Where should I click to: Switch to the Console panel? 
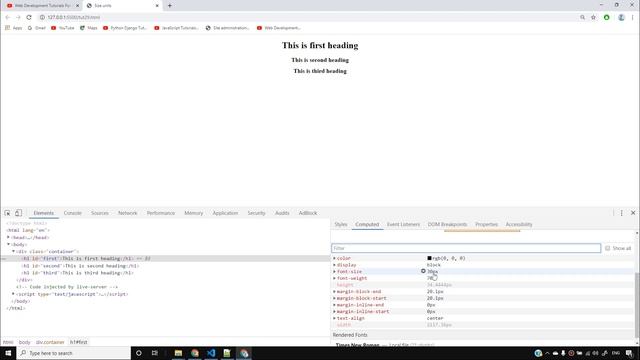73,213
